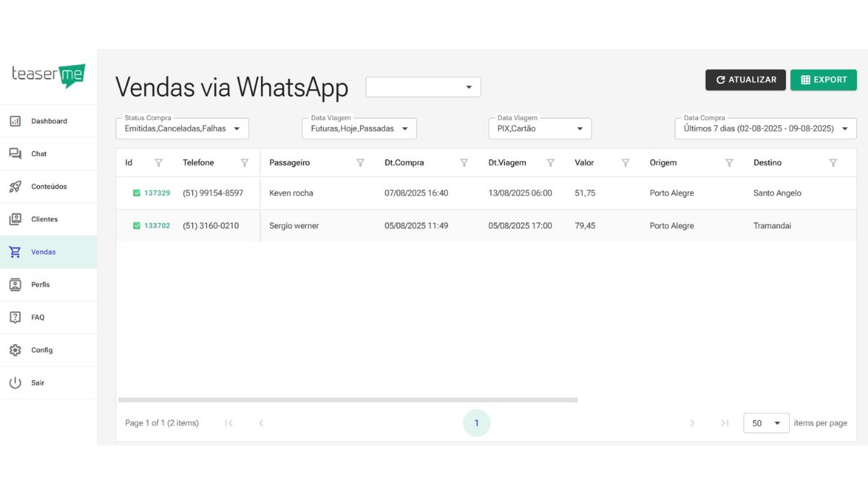The image size is (868, 488).
Task: Open the Perfis menu item
Action: pos(48,285)
